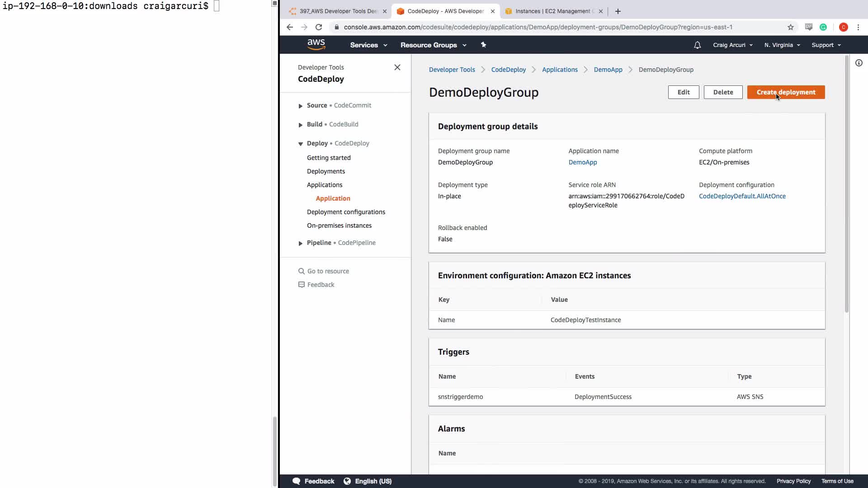The height and width of the screenshot is (488, 868).
Task: Open the Services dropdown menu
Action: pyautogui.click(x=368, y=45)
